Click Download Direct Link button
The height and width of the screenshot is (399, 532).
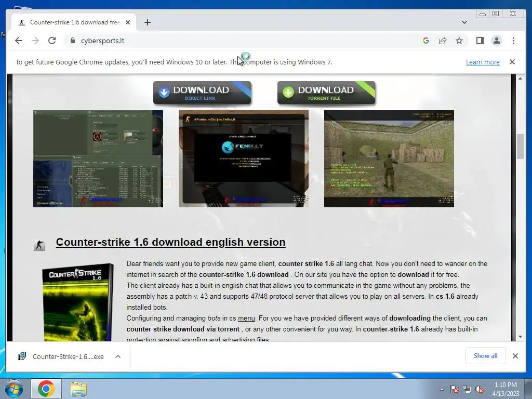pos(202,92)
